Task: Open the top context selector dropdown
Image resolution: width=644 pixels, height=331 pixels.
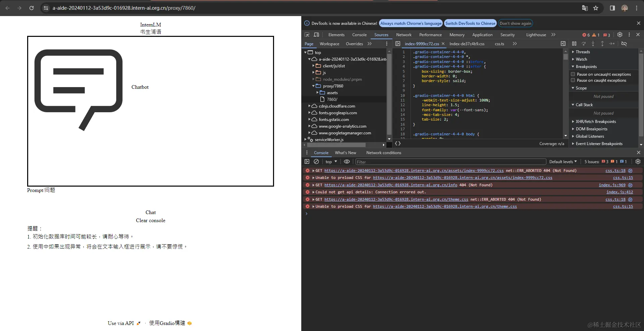Action: tap(331, 161)
